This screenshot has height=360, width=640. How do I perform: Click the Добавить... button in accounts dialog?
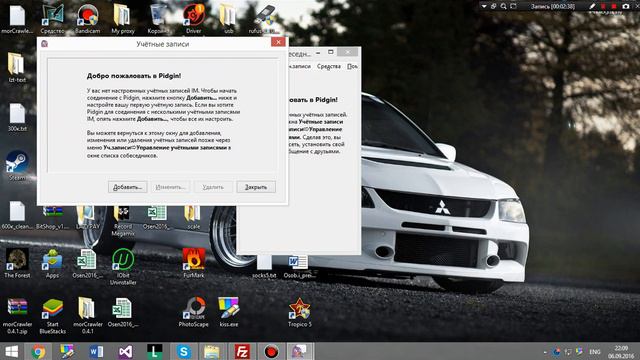point(127,187)
